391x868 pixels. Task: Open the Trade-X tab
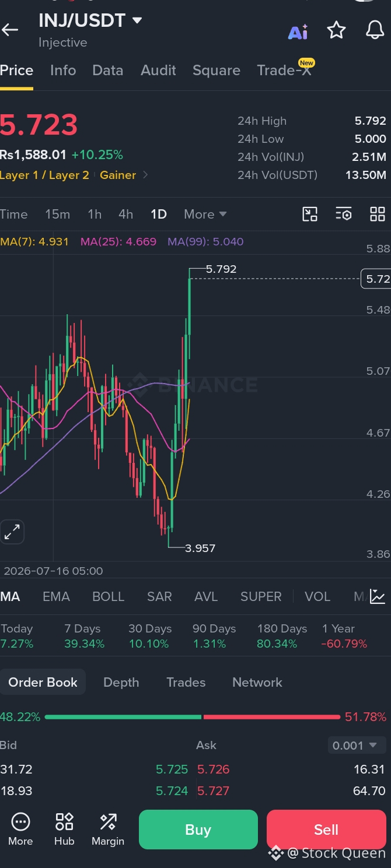(x=284, y=71)
